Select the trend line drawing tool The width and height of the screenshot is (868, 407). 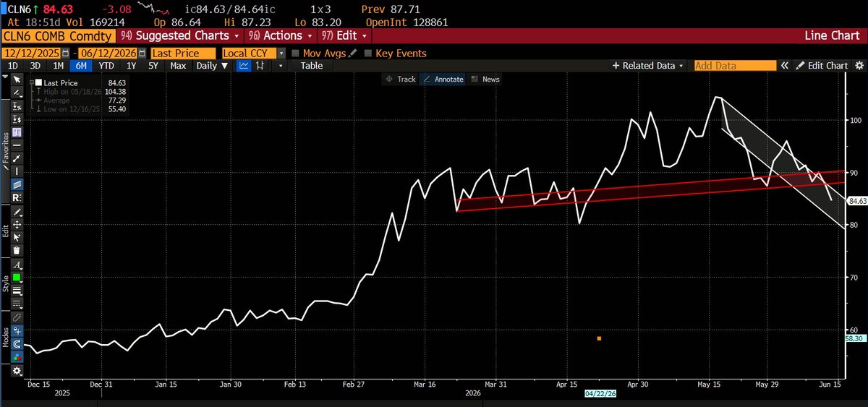(x=17, y=93)
